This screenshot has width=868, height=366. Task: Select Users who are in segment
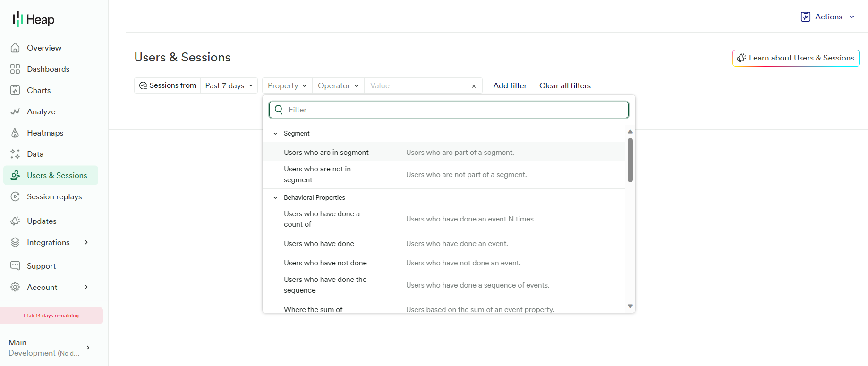click(326, 152)
